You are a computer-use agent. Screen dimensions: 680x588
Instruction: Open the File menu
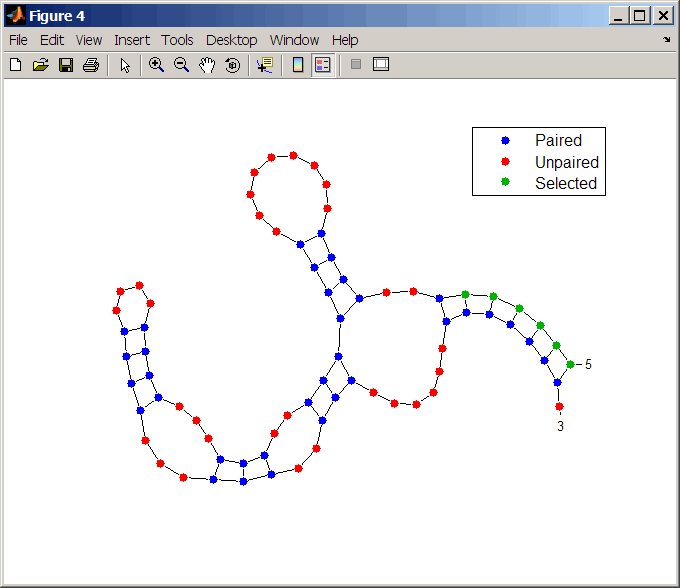pyautogui.click(x=18, y=40)
